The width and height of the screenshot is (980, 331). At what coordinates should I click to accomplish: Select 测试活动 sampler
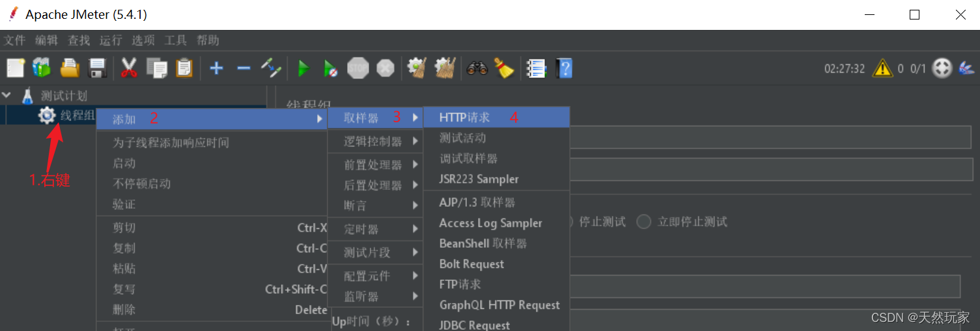(x=497, y=138)
